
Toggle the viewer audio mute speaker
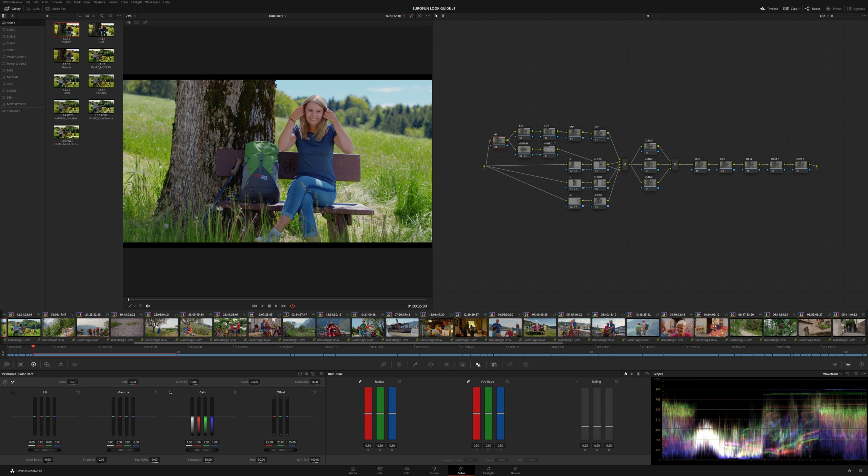coord(147,306)
